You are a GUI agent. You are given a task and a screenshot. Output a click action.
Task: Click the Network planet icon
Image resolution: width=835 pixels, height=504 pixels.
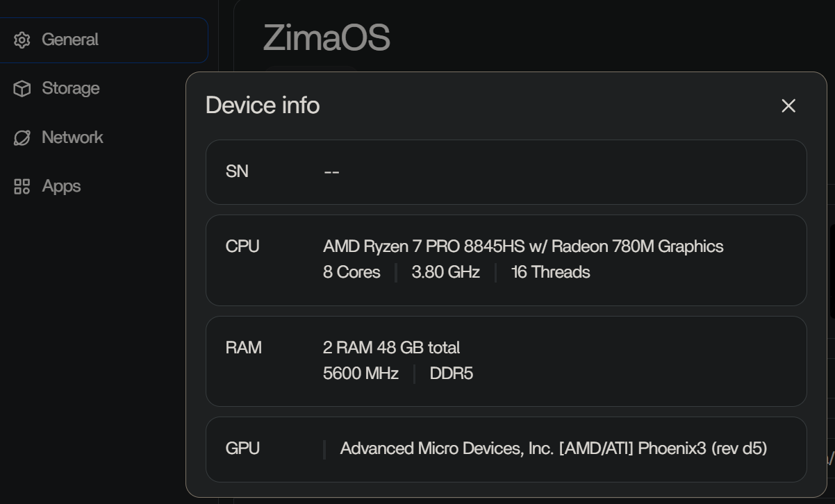(22, 137)
